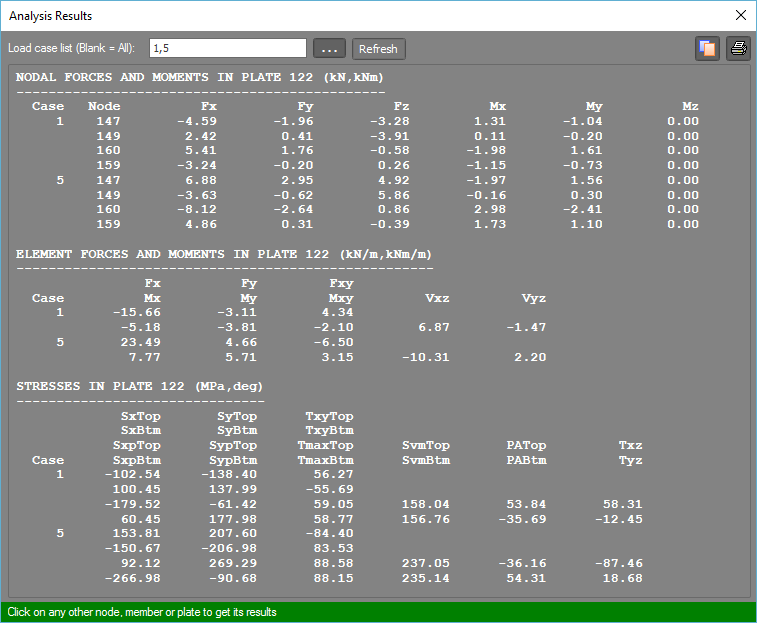Click the TmaxBtm column header

325,460
